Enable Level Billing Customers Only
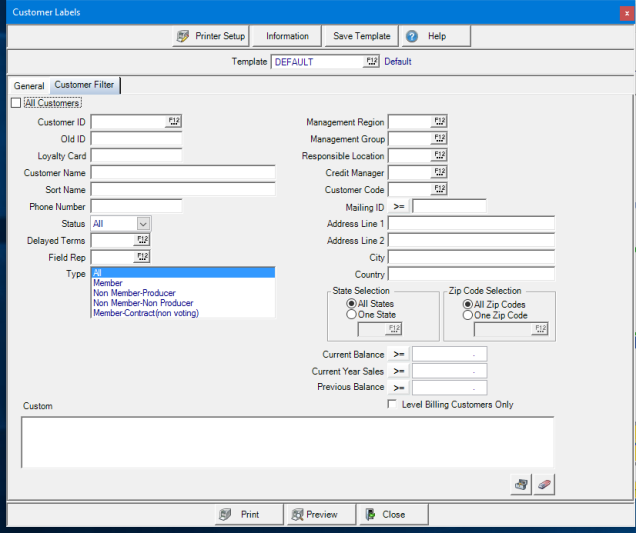The height and width of the screenshot is (533, 636). coord(393,405)
